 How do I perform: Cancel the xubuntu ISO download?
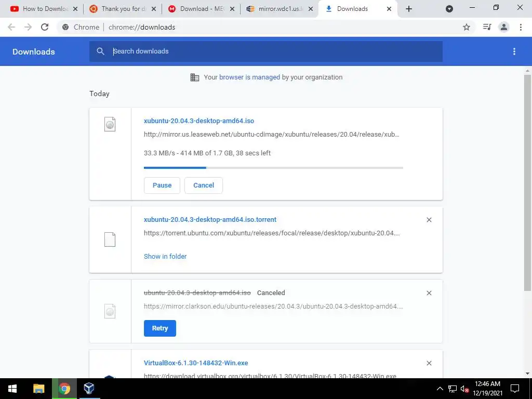(x=204, y=185)
